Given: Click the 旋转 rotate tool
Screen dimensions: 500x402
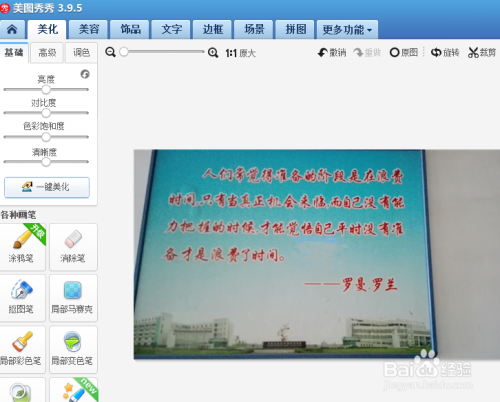Looking at the screenshot, I should (x=445, y=52).
